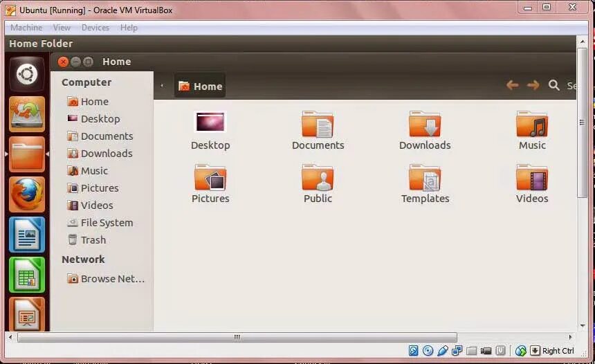This screenshot has width=595, height=364.
Task: Click the VirtualBox horizontal scrollbar thumb
Action: [237, 337]
